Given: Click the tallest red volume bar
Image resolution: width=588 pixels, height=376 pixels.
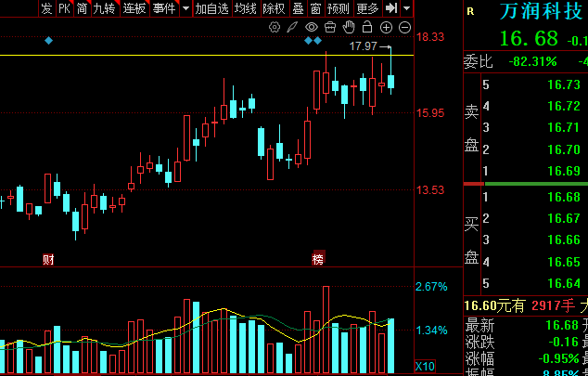Looking at the screenshot, I should pos(326,330).
